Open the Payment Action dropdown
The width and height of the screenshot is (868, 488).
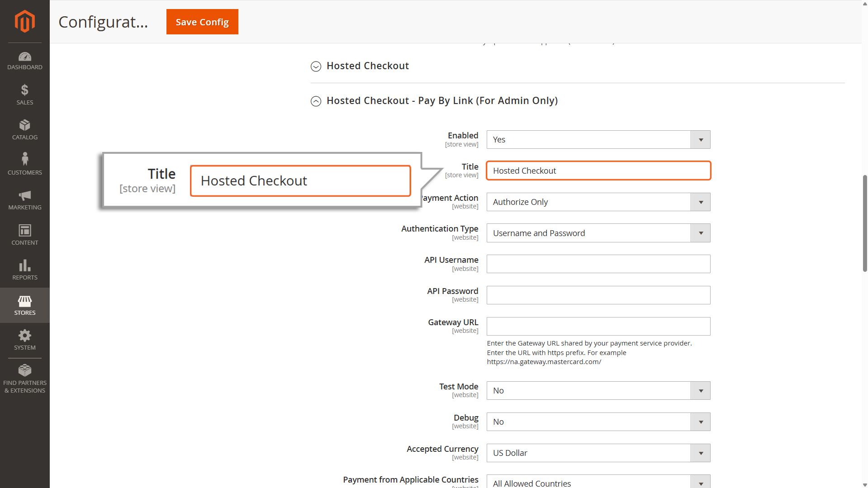pos(598,202)
